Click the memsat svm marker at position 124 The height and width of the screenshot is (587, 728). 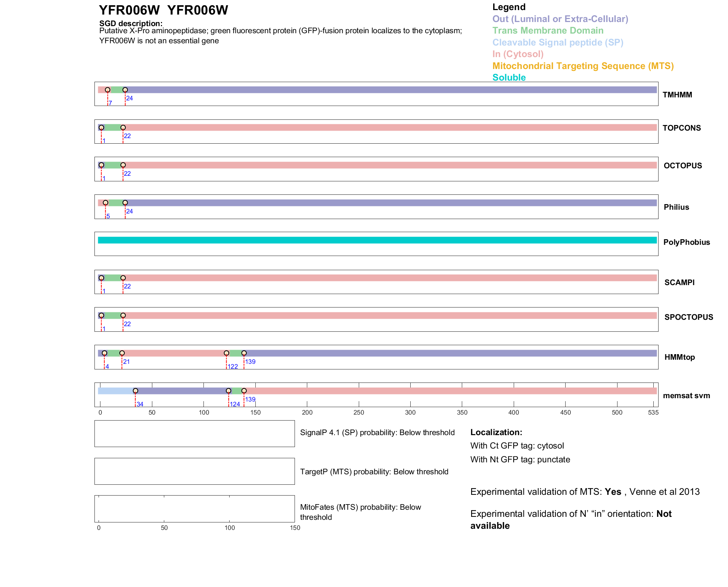point(228,391)
